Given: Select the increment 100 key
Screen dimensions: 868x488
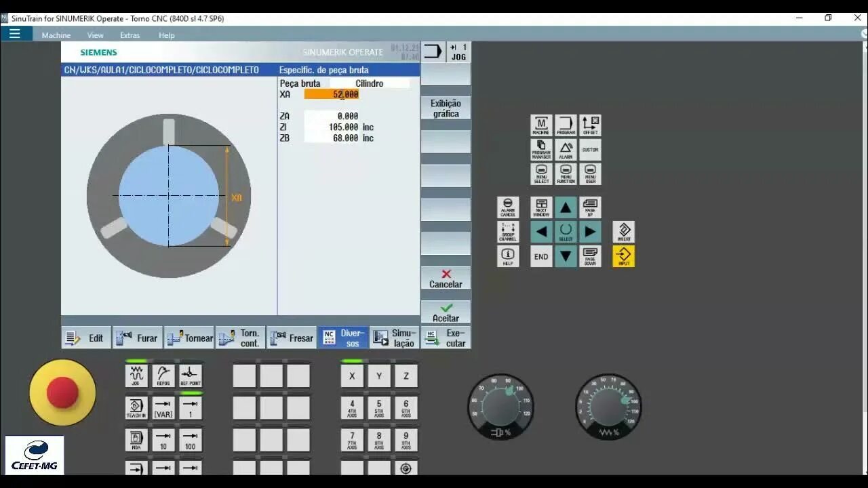Looking at the screenshot, I should tap(191, 441).
